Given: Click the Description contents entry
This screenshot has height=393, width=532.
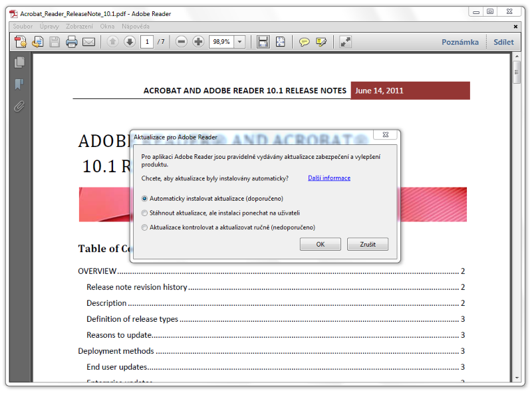Looking at the screenshot, I should [x=275, y=303].
